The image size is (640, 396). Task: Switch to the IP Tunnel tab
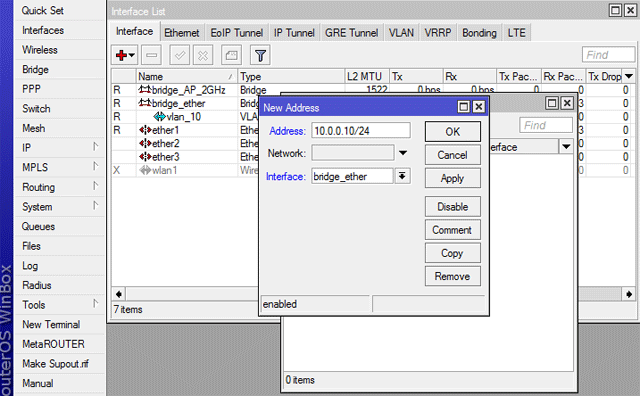[x=294, y=33]
